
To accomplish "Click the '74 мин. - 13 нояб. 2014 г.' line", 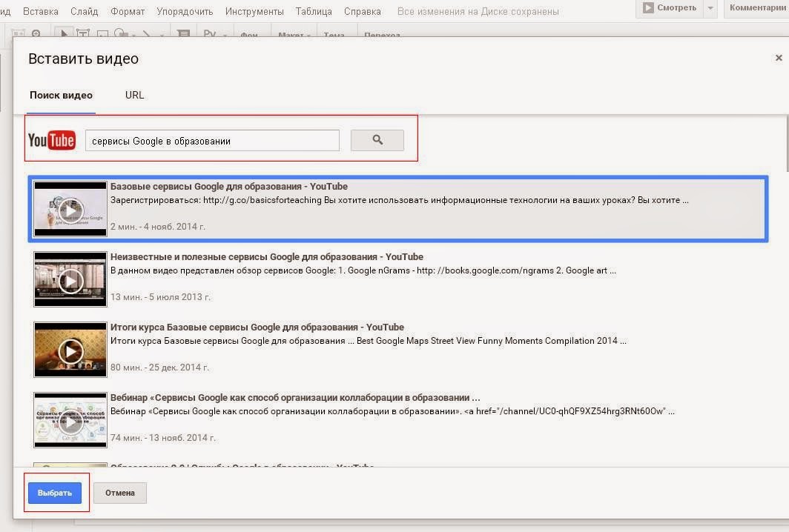I will (163, 438).
